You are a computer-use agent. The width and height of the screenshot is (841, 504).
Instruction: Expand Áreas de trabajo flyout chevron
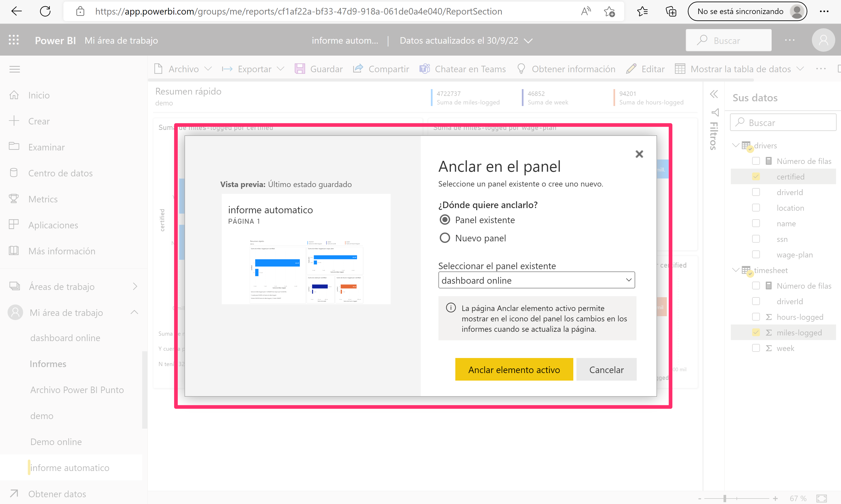[135, 286]
